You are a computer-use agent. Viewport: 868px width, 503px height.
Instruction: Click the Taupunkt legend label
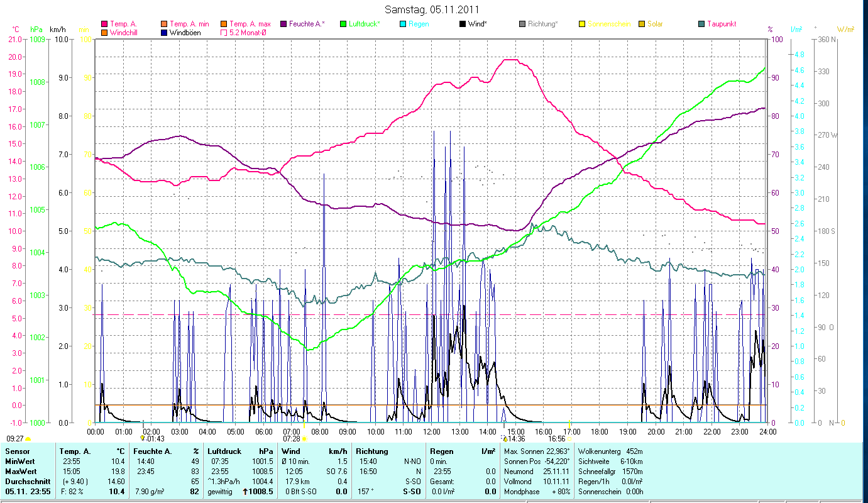click(x=721, y=24)
